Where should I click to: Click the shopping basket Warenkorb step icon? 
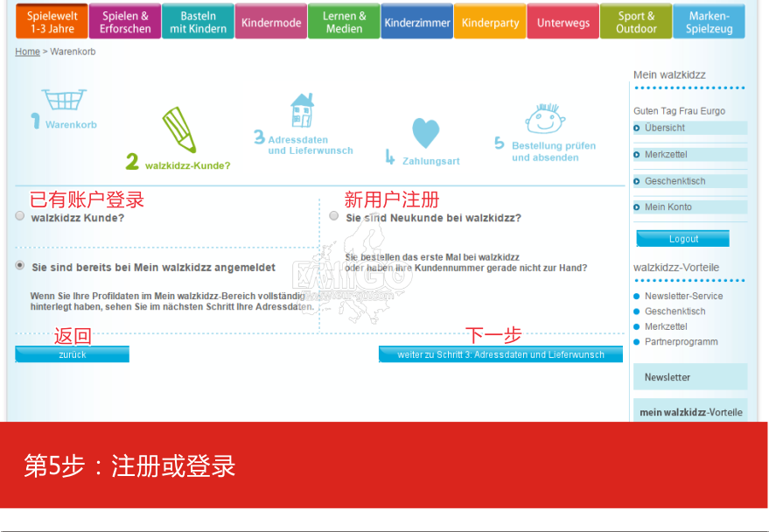point(64,99)
